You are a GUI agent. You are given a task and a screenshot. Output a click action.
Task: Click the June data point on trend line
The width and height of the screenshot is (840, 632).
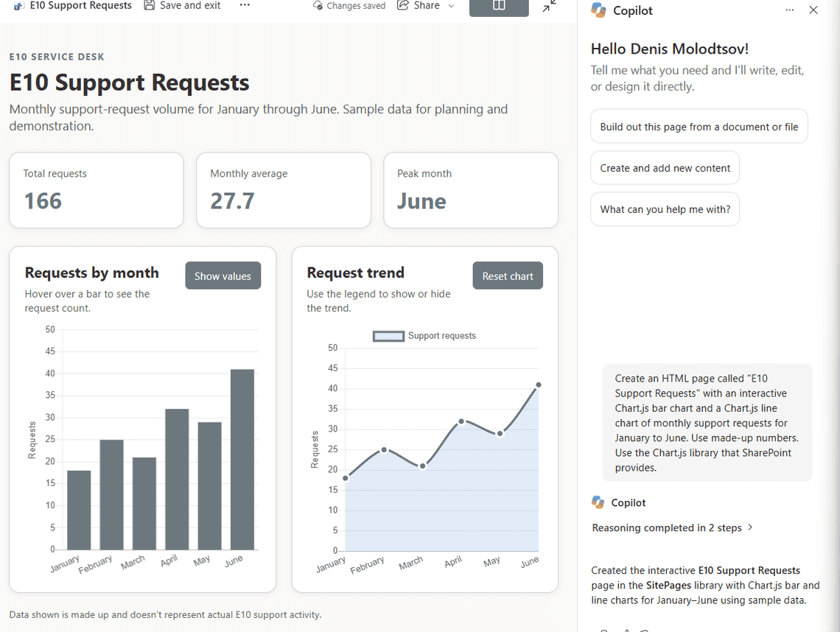point(539,385)
